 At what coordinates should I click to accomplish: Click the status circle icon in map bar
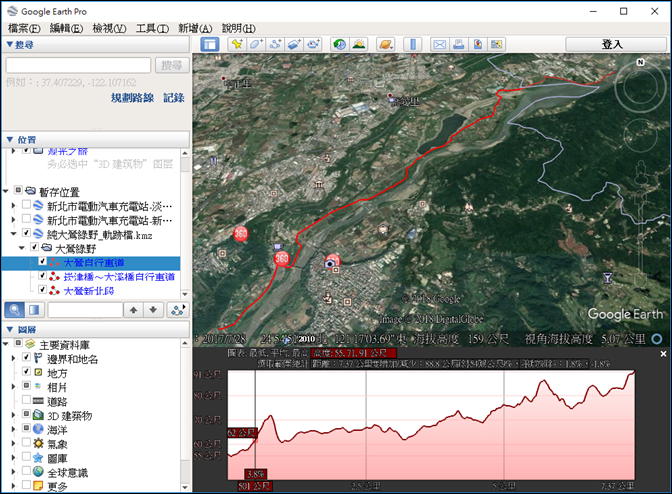pos(657,339)
